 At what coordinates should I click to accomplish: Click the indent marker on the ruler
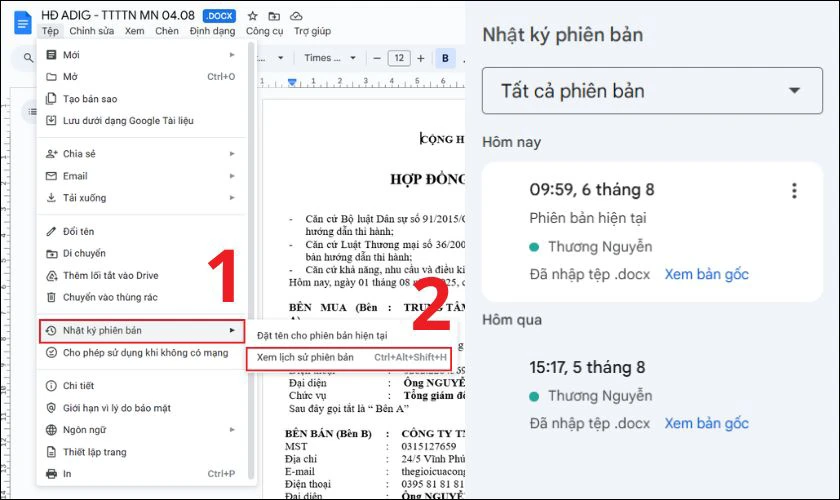coord(292,82)
